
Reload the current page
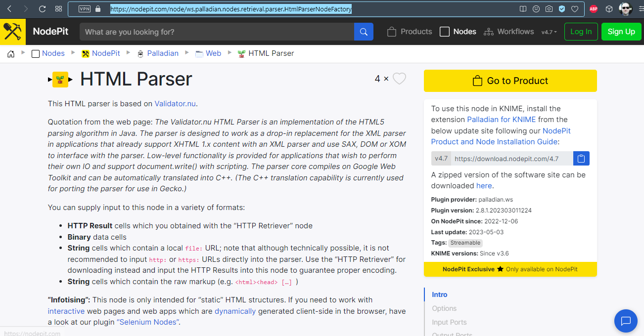42,9
